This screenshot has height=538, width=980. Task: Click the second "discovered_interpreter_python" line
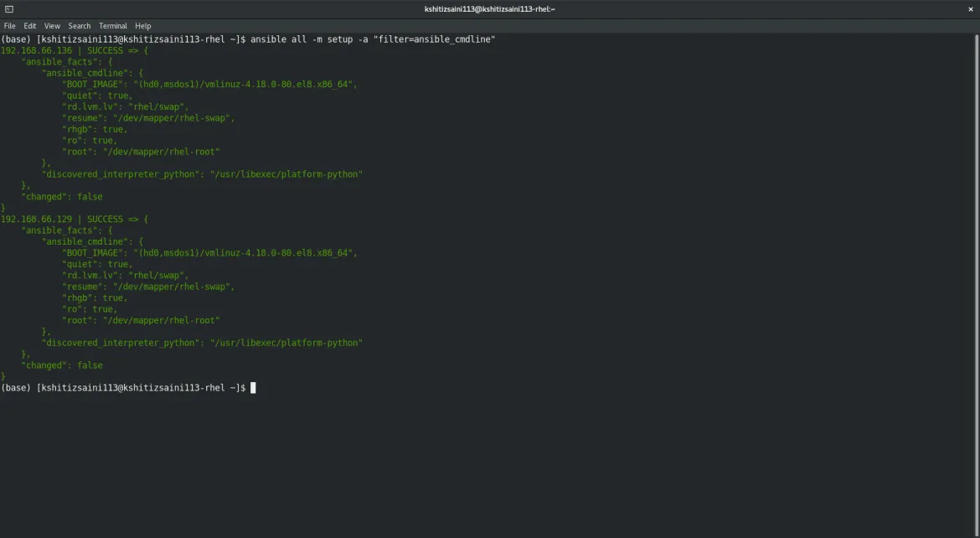point(203,343)
